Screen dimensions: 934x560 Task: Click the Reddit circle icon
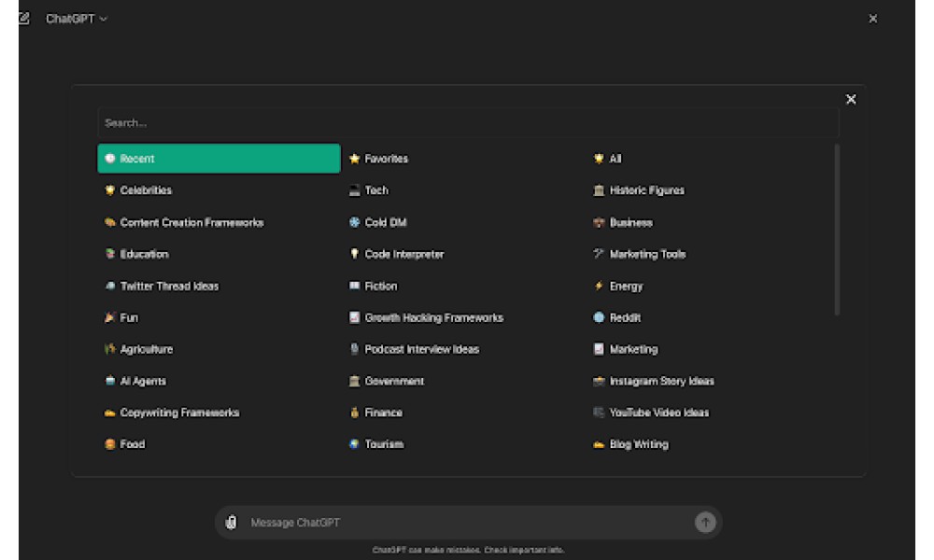pos(599,317)
